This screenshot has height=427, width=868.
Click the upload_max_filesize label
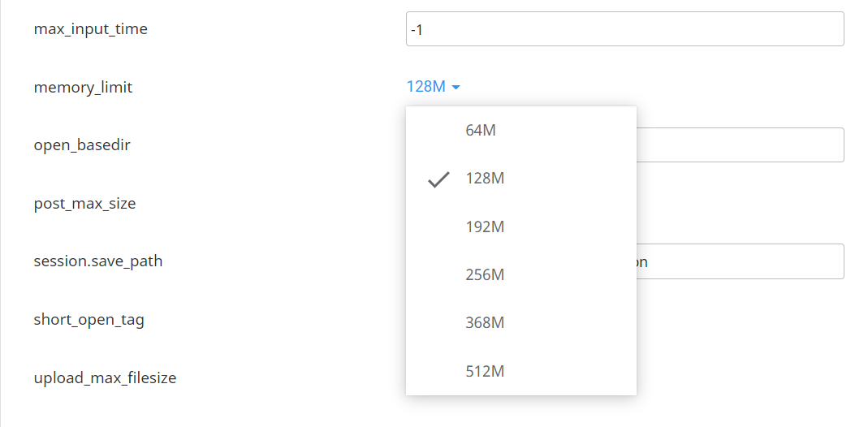coord(105,378)
